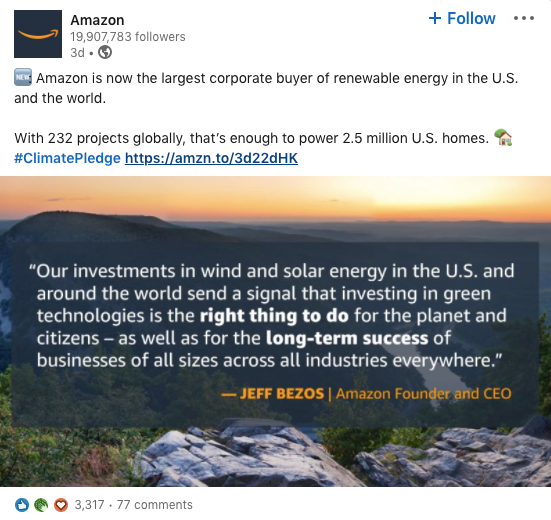
Task: Open the Jeff Bezos quote image
Action: click(x=276, y=331)
